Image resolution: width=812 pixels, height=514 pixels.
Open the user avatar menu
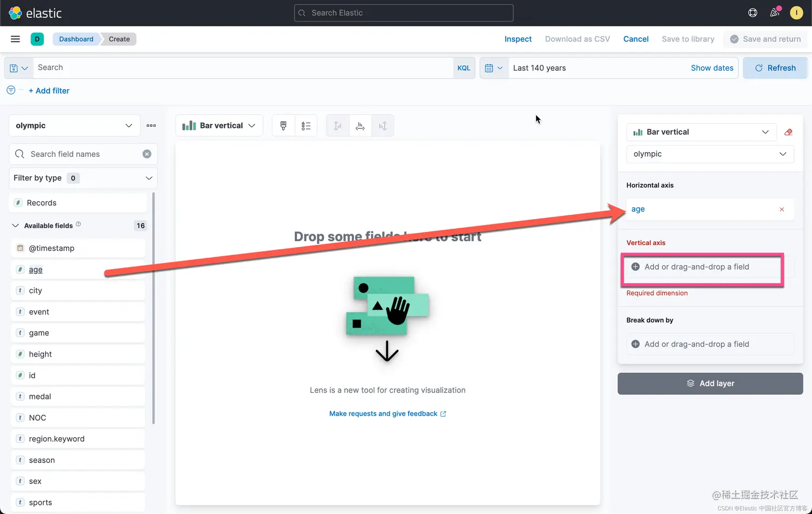point(796,13)
